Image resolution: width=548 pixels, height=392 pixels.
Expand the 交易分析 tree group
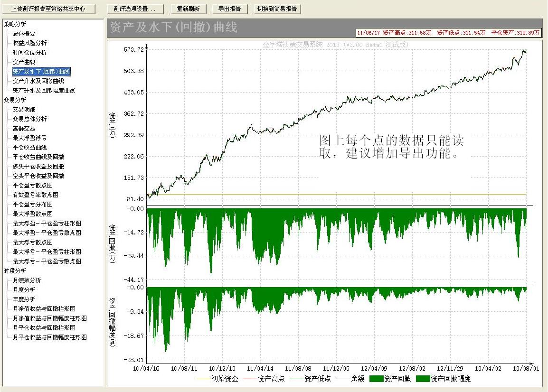pyautogui.click(x=15, y=100)
